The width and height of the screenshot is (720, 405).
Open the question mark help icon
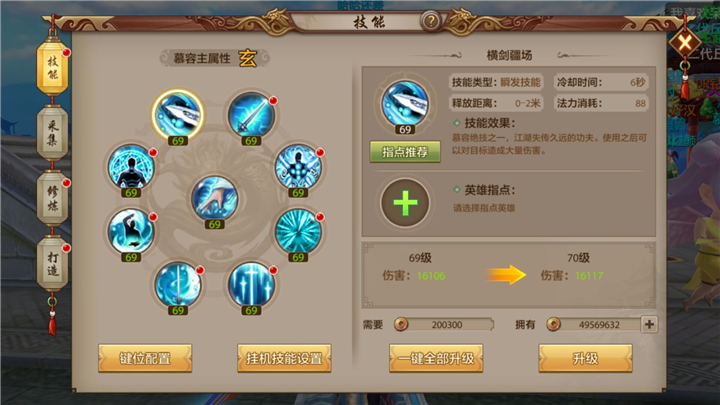click(x=431, y=21)
